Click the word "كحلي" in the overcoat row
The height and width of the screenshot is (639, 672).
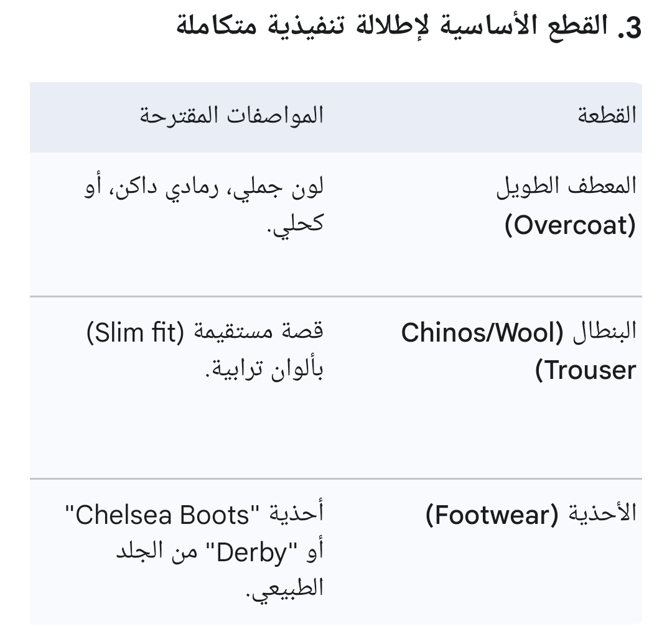point(301,224)
